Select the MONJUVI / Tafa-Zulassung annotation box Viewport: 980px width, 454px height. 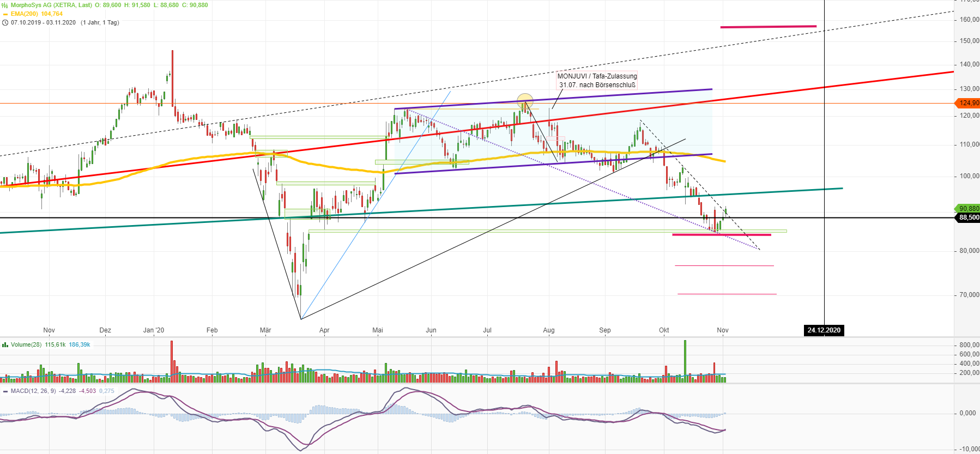click(597, 81)
